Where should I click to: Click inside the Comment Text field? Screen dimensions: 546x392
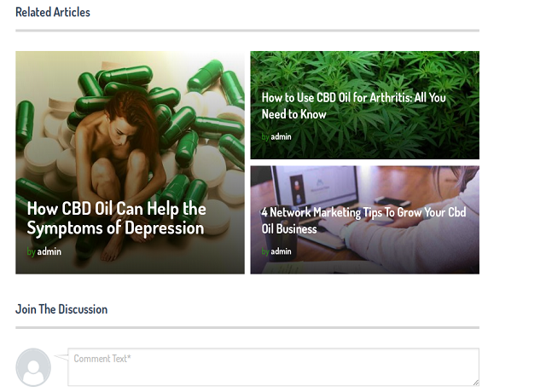273,367
